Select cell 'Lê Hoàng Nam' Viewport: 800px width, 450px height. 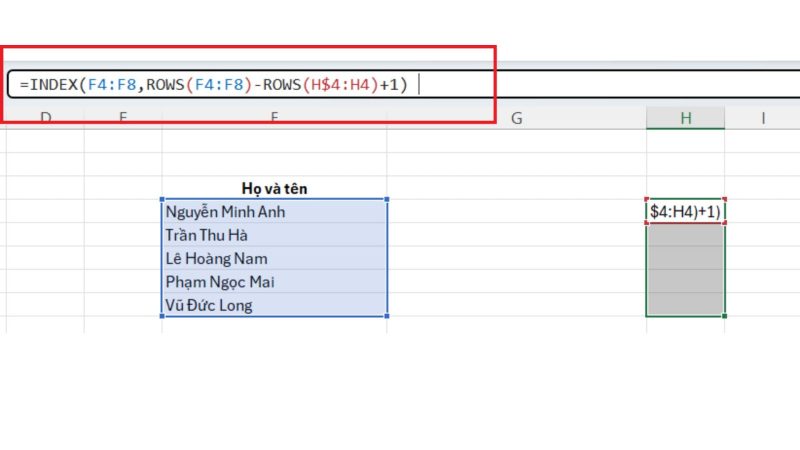(274, 258)
